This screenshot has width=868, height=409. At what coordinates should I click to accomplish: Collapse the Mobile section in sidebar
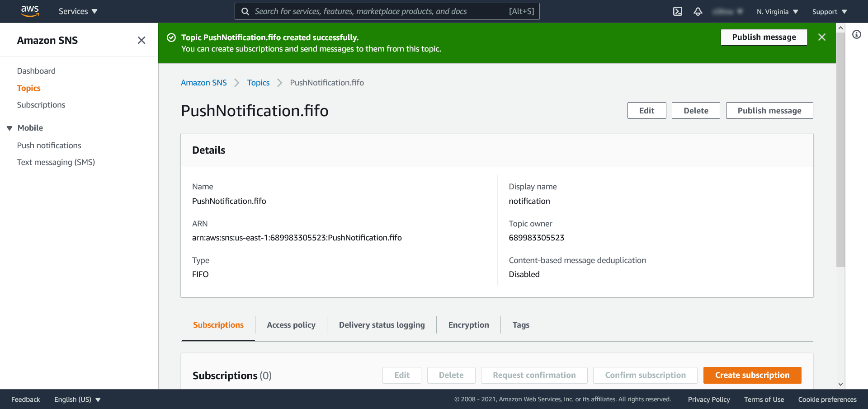(9, 128)
